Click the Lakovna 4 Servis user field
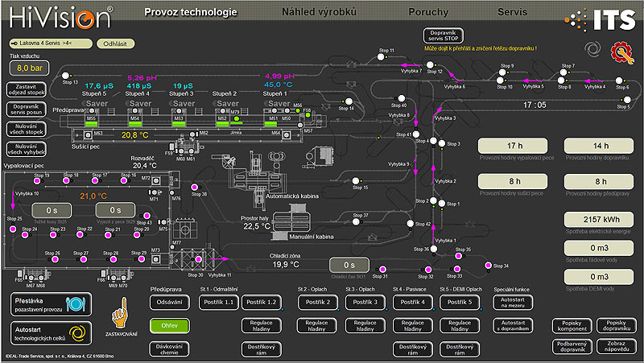The height and width of the screenshot is (363, 644). 48,43
